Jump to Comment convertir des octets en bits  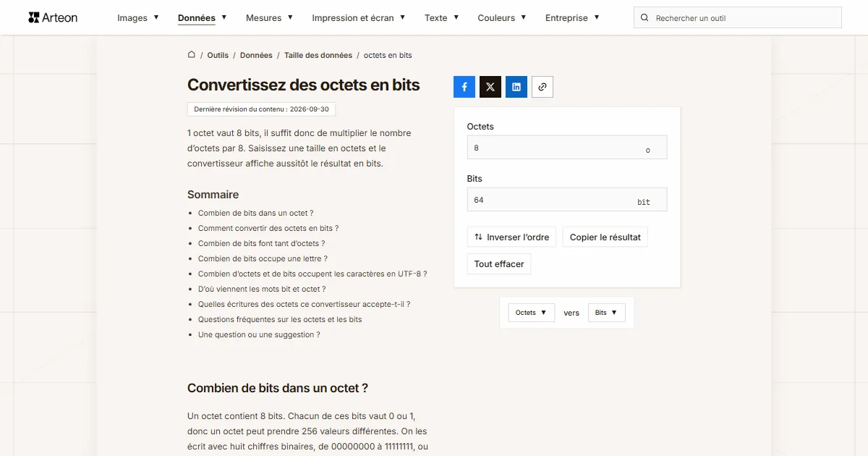[268, 228]
